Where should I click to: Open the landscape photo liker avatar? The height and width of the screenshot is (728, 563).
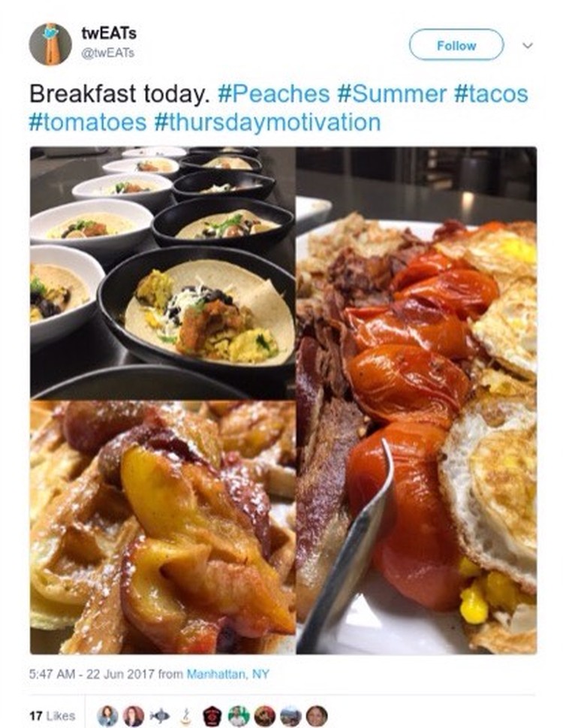(x=291, y=715)
